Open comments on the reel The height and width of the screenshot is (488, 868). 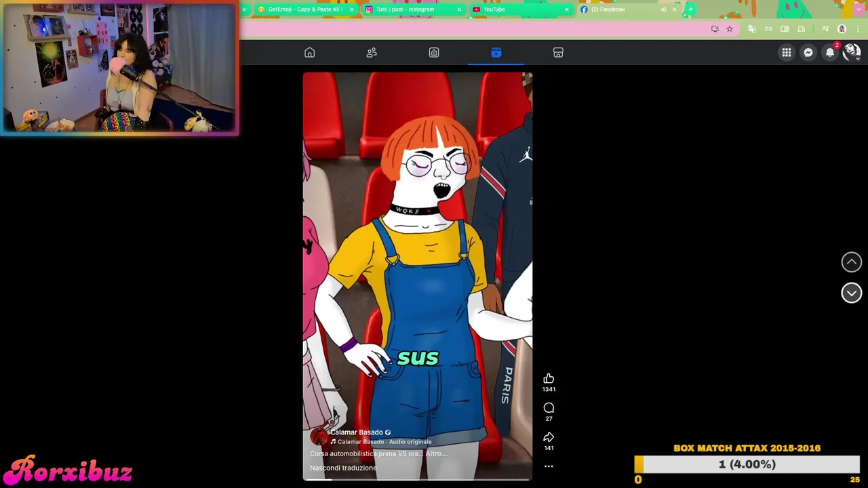pos(549,407)
